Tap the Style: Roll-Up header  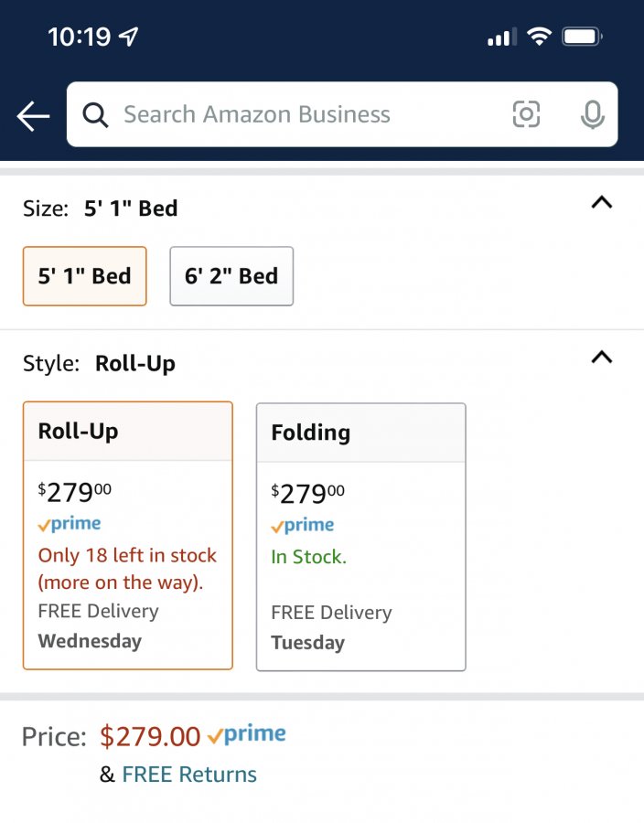tap(99, 363)
